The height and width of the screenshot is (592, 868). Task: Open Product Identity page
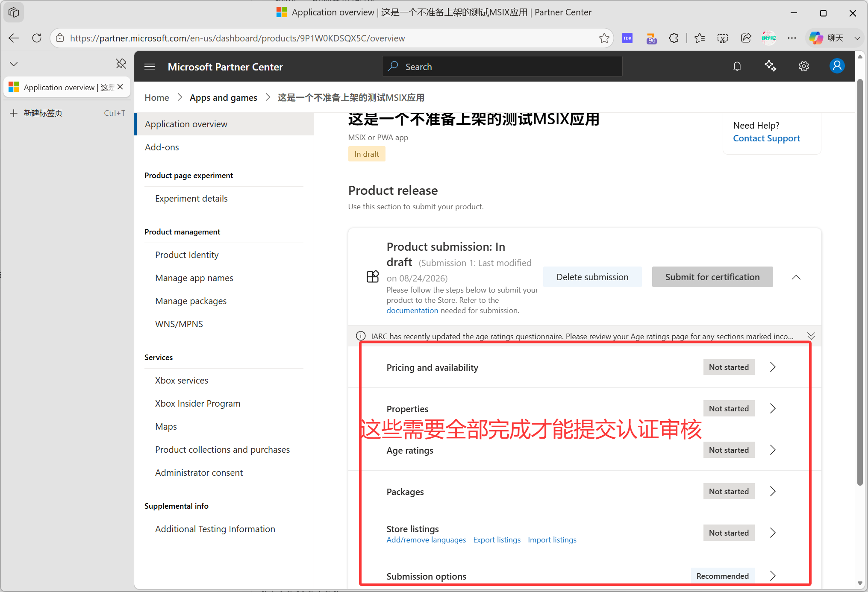(x=187, y=255)
